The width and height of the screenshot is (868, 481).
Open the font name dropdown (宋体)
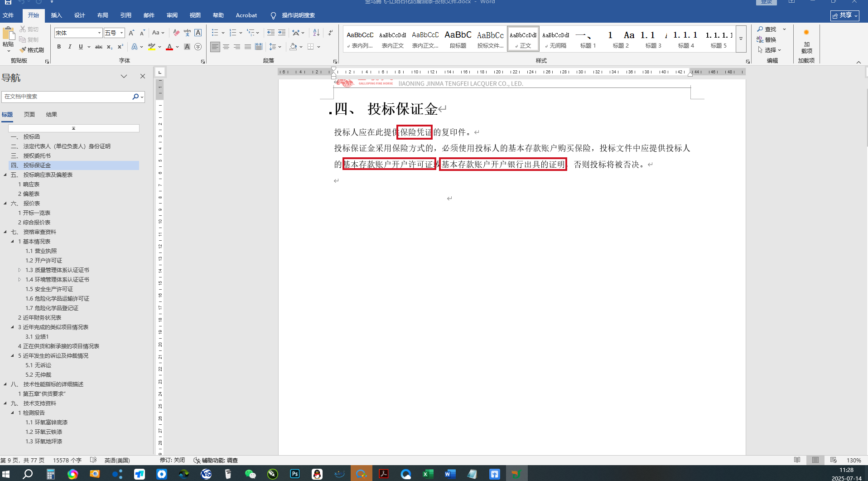(x=99, y=33)
